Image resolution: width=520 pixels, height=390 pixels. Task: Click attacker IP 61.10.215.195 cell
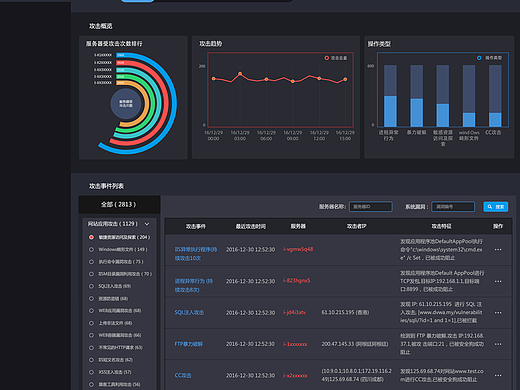pyautogui.click(x=345, y=312)
